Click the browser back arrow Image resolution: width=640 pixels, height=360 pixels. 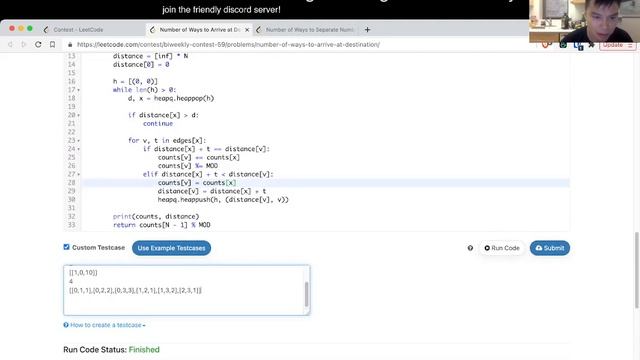tap(11, 44)
